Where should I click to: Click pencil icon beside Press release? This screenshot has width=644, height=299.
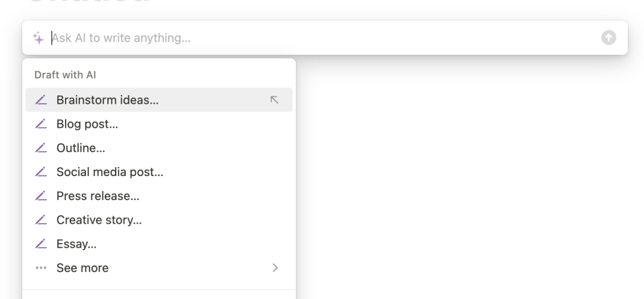coord(41,196)
